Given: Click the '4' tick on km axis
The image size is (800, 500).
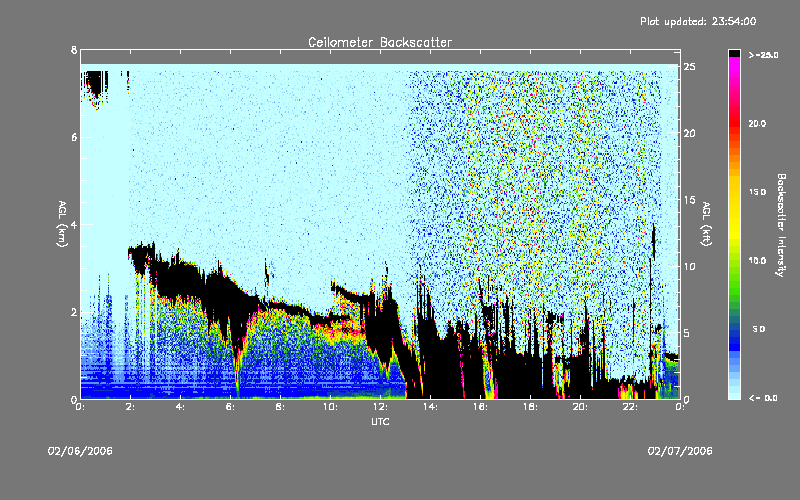Looking at the screenshot, I should (74, 224).
